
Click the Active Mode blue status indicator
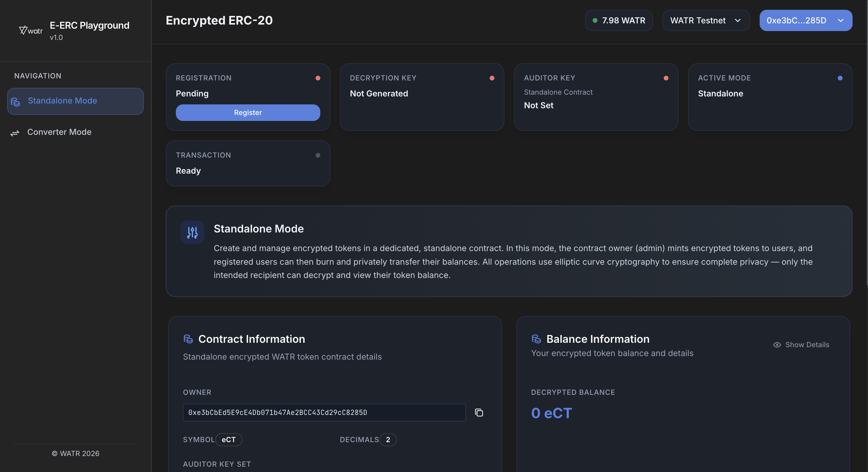(840, 78)
